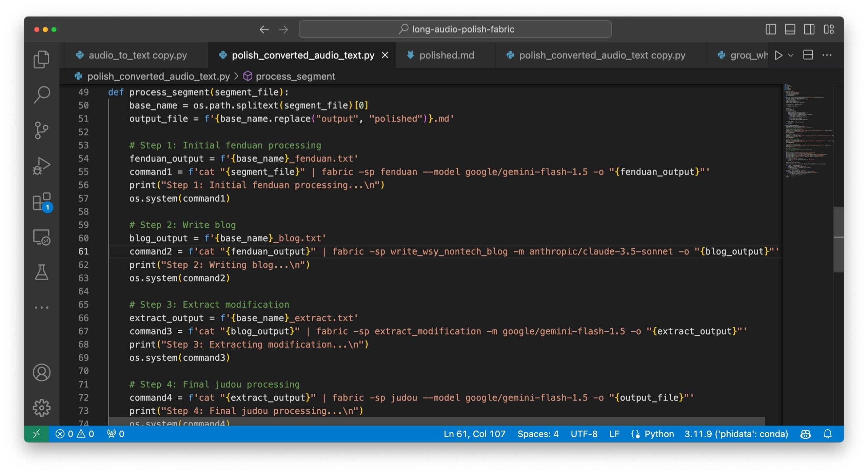The image size is (868, 474).
Task: Toggle the primary side bar layout button
Action: 771,29
